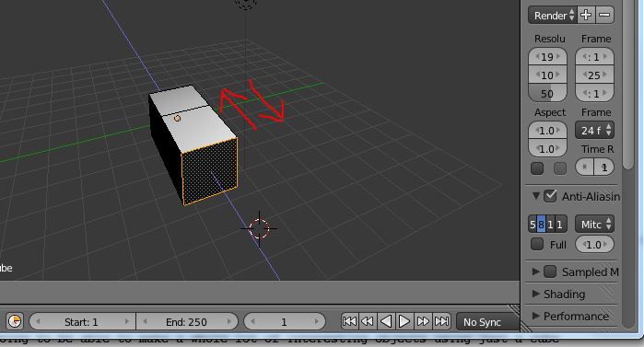
Task: Select 5 anti-aliasing samples
Action: tap(533, 225)
